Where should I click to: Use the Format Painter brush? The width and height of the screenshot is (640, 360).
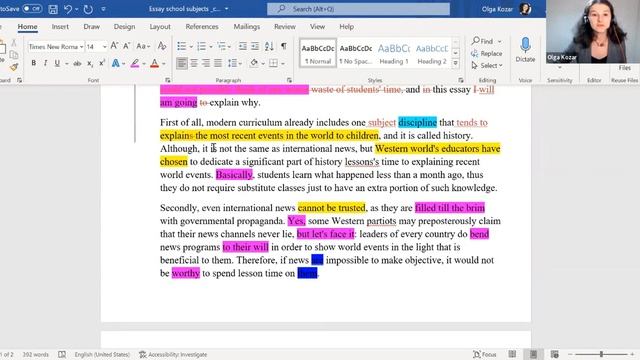tap(14, 67)
